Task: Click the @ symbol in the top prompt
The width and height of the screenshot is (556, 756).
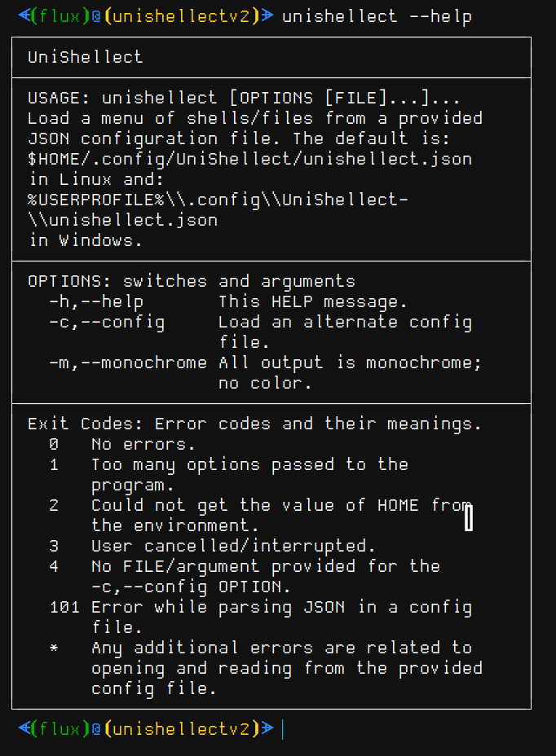Action: tap(96, 16)
